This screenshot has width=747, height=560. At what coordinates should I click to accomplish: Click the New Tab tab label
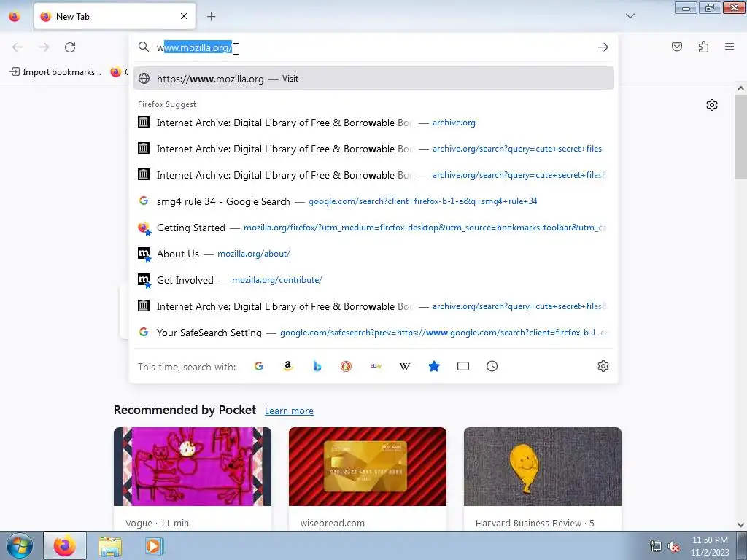point(72,17)
